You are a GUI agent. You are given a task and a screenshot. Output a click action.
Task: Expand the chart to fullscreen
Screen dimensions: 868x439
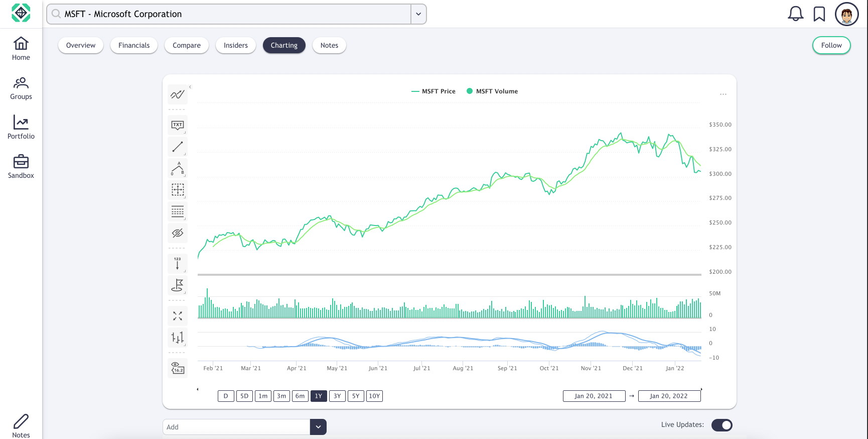pyautogui.click(x=177, y=315)
